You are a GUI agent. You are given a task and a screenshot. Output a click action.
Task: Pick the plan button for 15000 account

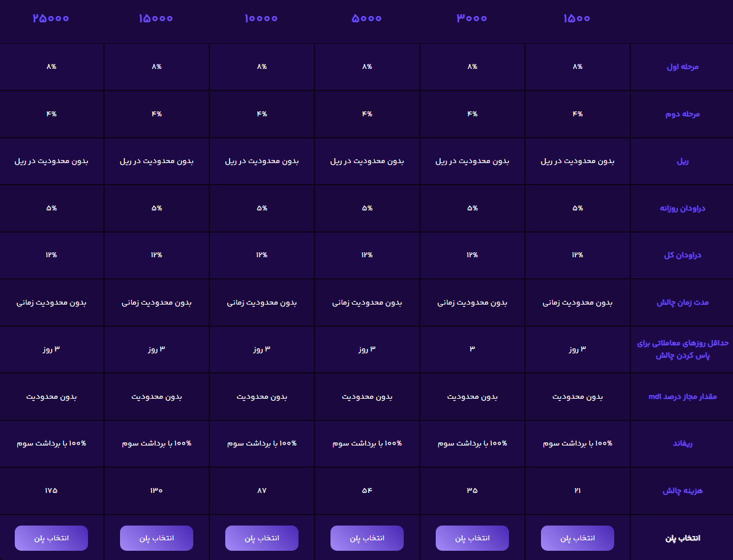coord(156,538)
